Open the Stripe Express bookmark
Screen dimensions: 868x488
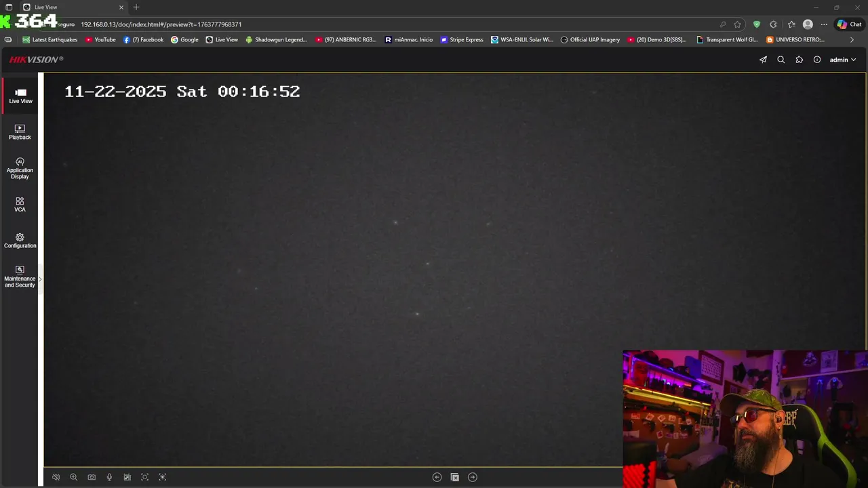pos(462,40)
